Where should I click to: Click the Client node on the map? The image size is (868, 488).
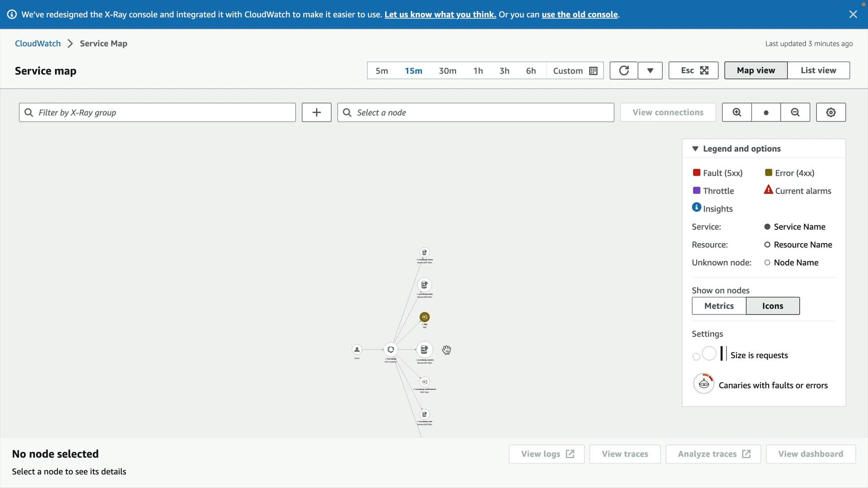point(357,349)
